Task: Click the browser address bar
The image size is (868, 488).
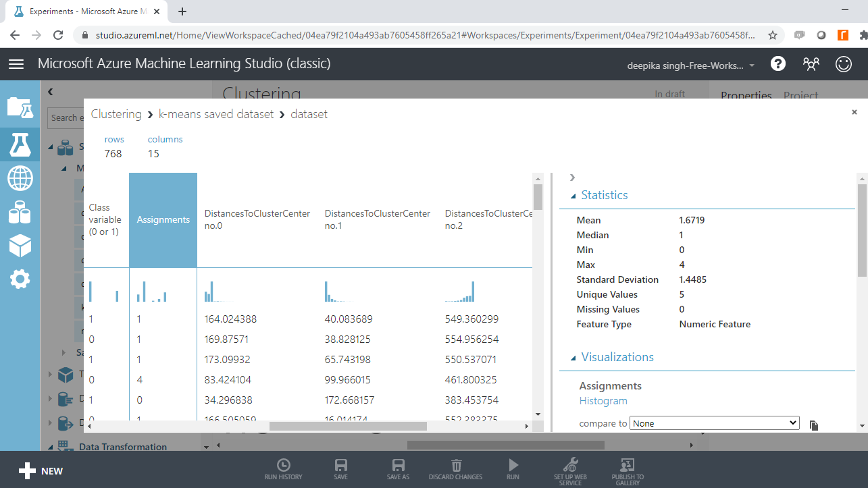Action: (x=426, y=35)
